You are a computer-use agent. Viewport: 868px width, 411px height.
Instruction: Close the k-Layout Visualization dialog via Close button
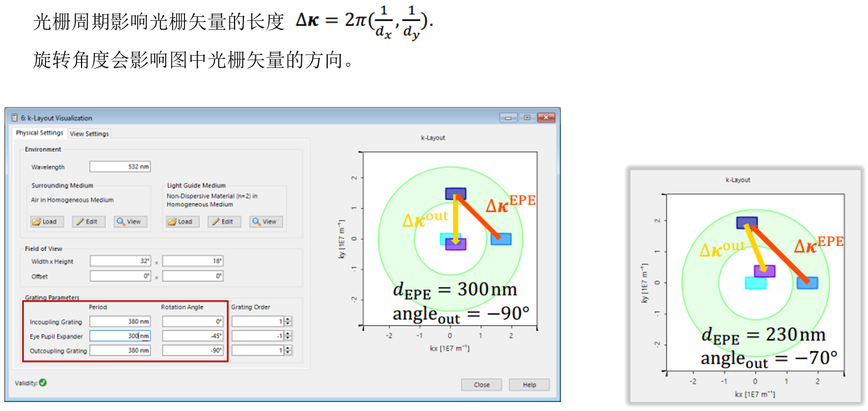tap(481, 384)
